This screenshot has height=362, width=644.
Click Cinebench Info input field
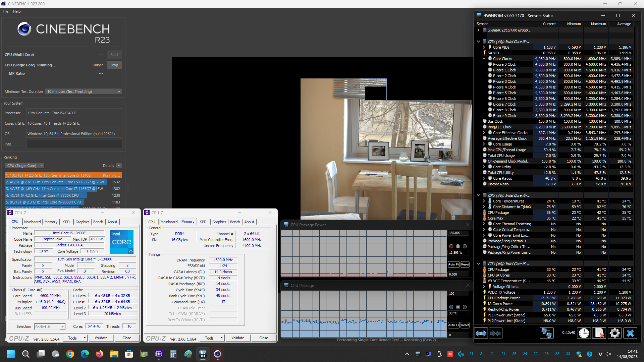(74, 144)
